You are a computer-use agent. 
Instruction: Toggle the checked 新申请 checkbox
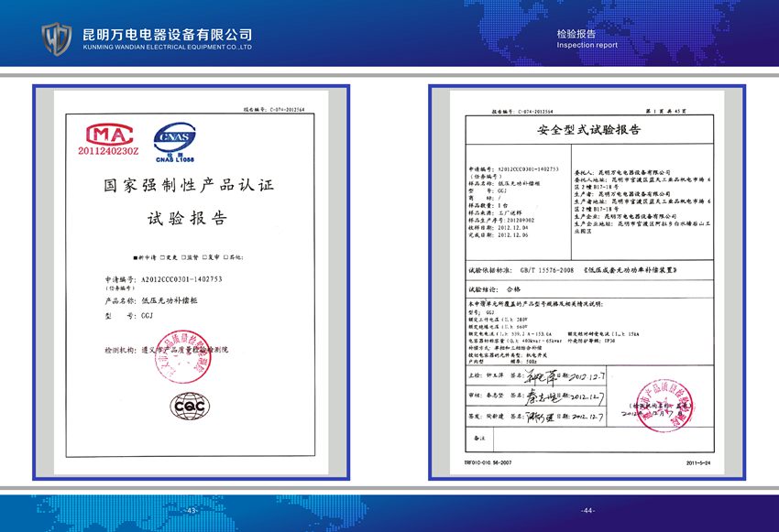click(135, 259)
